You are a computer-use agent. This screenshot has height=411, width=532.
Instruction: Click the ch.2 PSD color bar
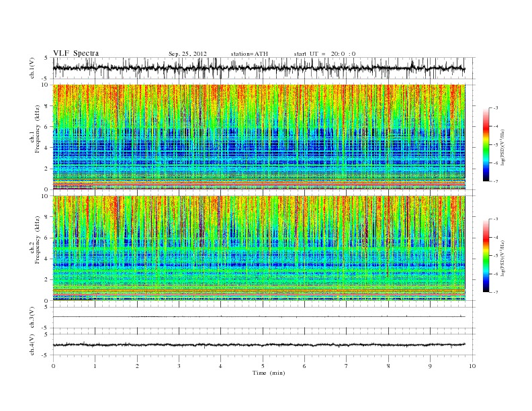coord(486,255)
